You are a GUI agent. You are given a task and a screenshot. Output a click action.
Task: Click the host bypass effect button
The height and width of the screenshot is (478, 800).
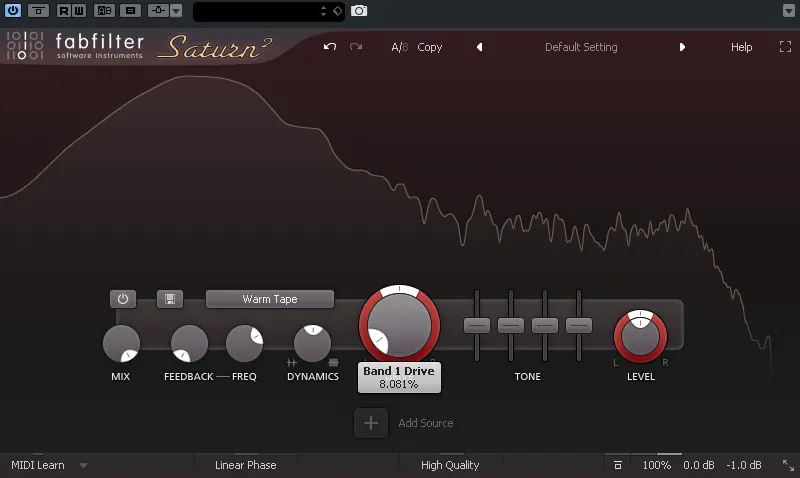click(x=38, y=10)
